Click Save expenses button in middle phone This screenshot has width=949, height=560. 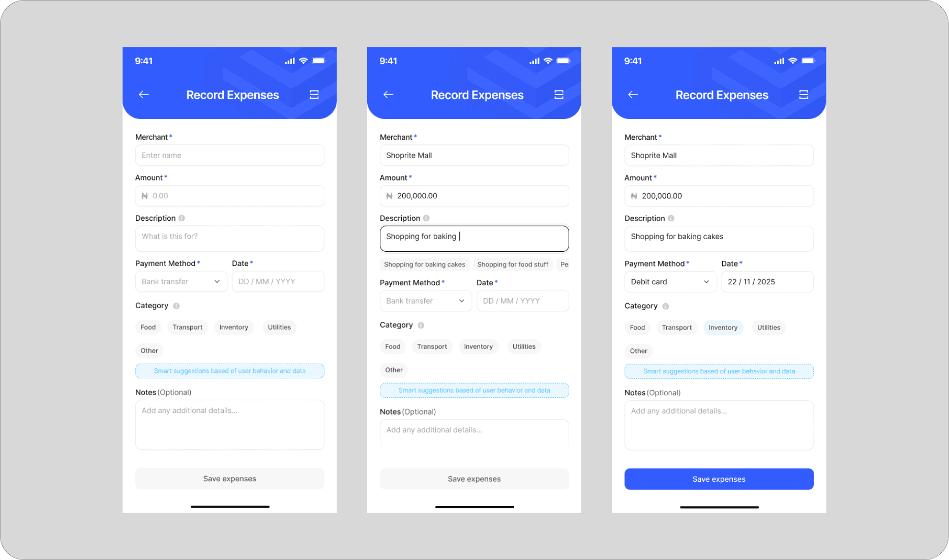point(474,479)
